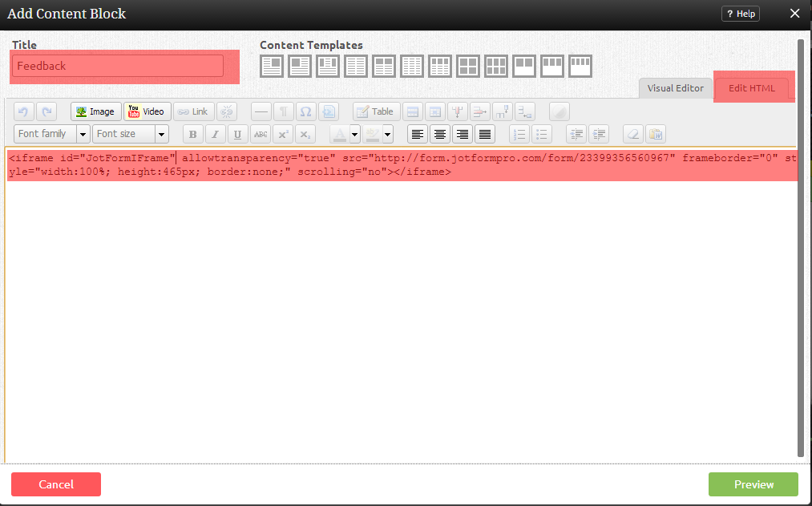Select three-column text template
This screenshot has width=812, height=506.
[x=412, y=67]
